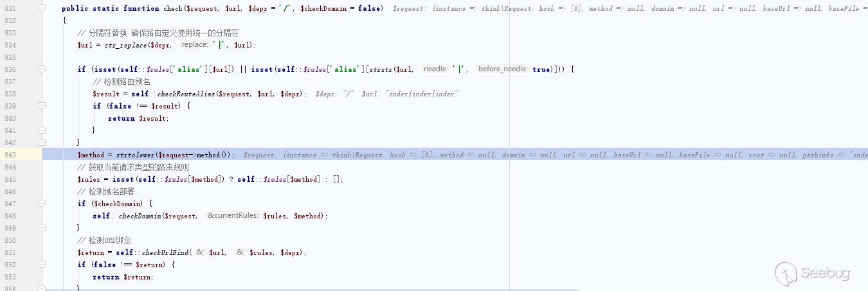Click 'if ($checkDomain) {' condition
The height and width of the screenshot is (291, 868).
[115, 204]
